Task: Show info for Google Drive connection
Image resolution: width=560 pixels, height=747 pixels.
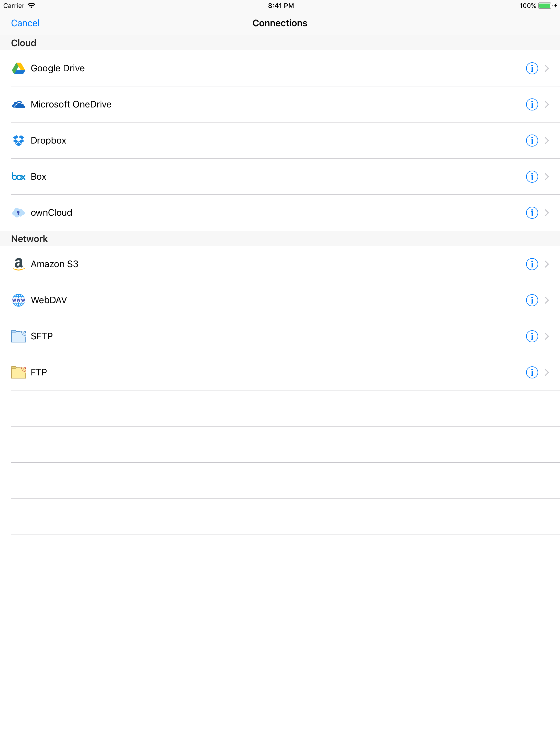Action: click(x=532, y=69)
